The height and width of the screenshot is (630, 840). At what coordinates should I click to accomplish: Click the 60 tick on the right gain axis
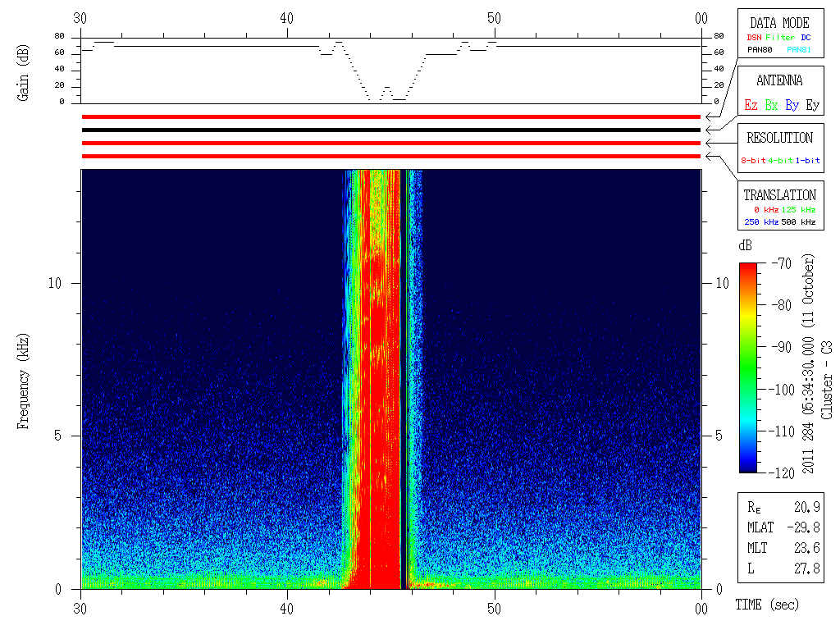coord(719,52)
